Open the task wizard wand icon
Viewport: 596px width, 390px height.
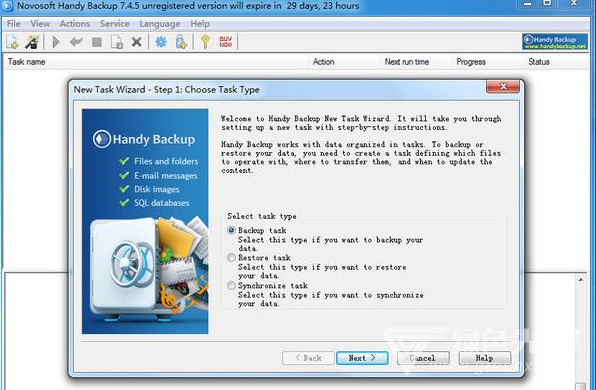[32, 42]
